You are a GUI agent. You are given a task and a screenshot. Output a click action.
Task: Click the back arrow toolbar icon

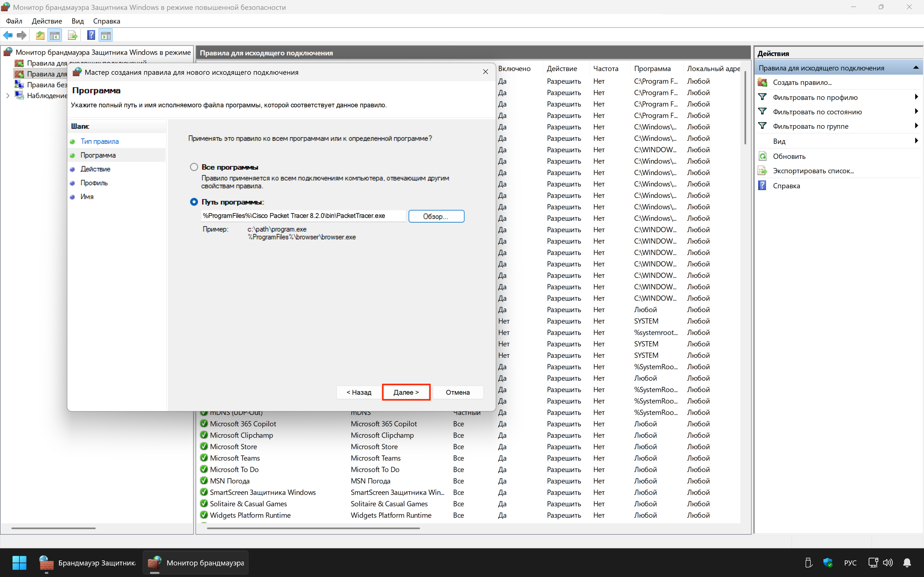pyautogui.click(x=8, y=36)
